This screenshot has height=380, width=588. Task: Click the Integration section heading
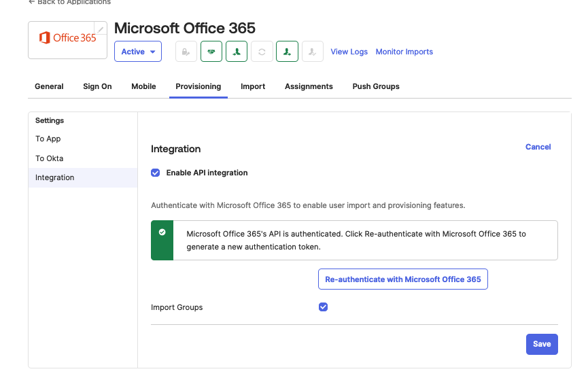coord(176,150)
